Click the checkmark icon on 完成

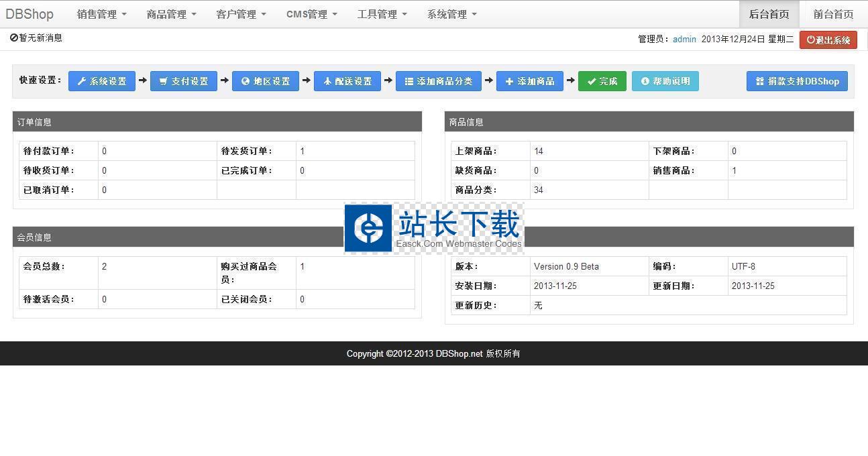pyautogui.click(x=591, y=81)
